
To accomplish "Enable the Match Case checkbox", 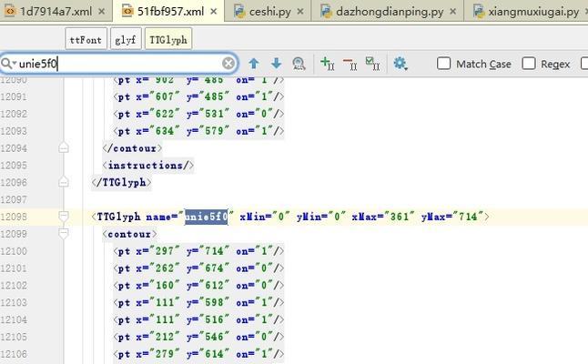I will point(443,64).
